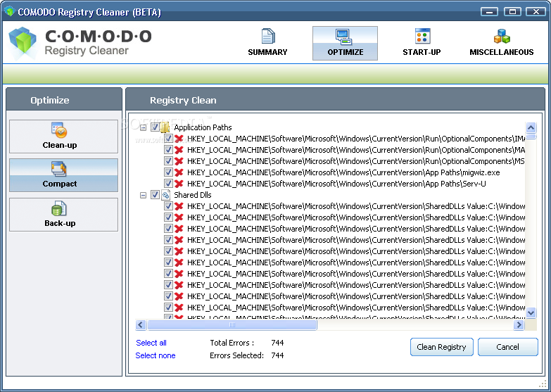Click red X on OptionalComponents\MA row
This screenshot has width=551, height=392.
coord(179,150)
